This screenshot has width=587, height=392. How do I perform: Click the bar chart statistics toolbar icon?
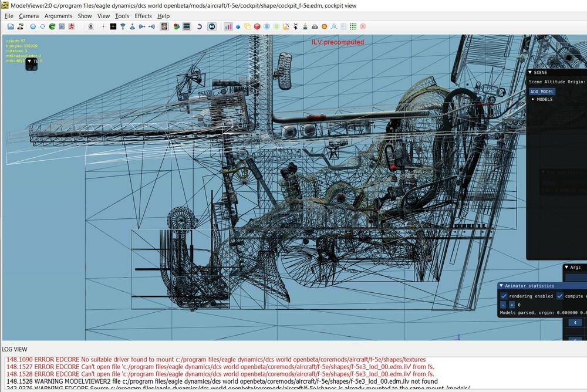coord(228,26)
